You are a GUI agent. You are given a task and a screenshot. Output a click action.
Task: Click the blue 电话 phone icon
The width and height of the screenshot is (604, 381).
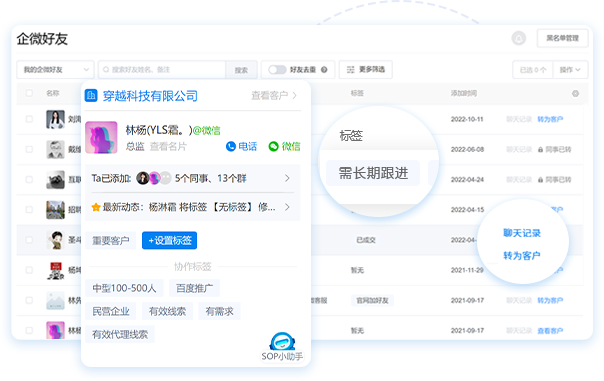click(230, 146)
